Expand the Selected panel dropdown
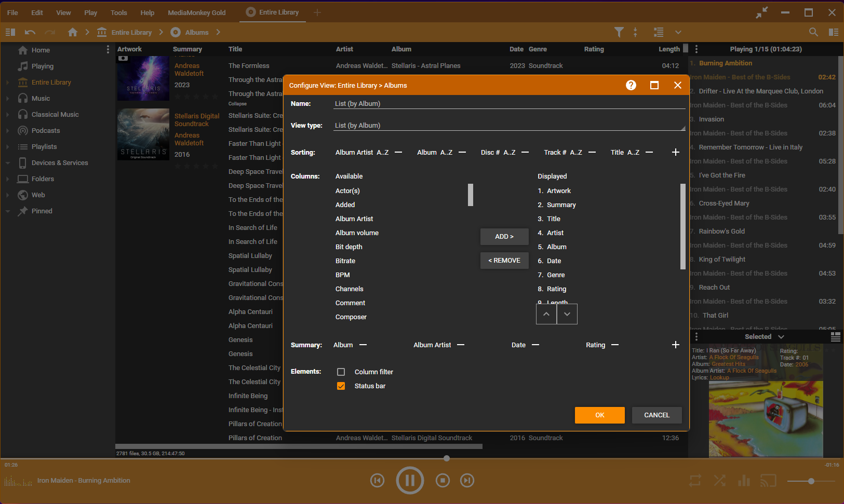844x504 pixels. (781, 337)
